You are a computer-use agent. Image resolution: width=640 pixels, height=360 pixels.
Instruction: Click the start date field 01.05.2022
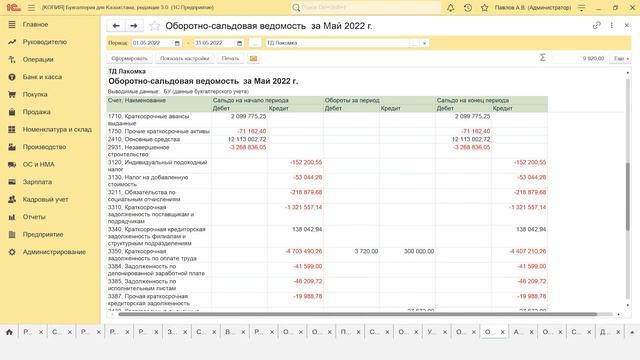[153, 43]
